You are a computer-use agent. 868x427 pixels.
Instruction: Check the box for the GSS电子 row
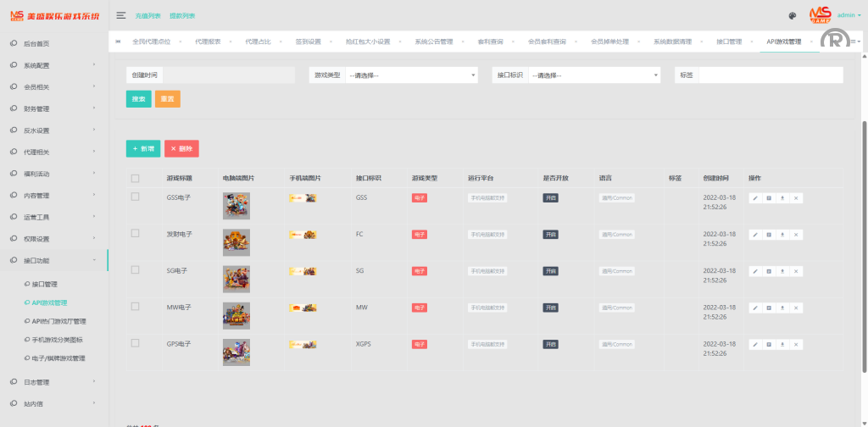pos(135,197)
